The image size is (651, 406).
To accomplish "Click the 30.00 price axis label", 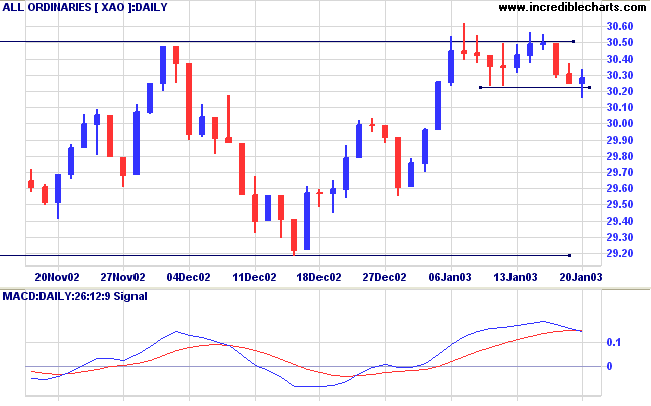I will click(620, 123).
